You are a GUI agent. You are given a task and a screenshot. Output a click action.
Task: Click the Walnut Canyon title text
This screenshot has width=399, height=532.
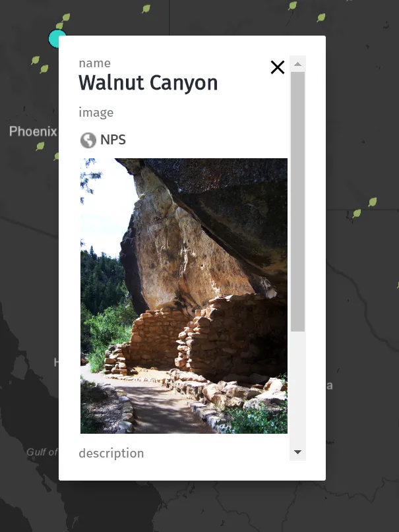tap(148, 82)
